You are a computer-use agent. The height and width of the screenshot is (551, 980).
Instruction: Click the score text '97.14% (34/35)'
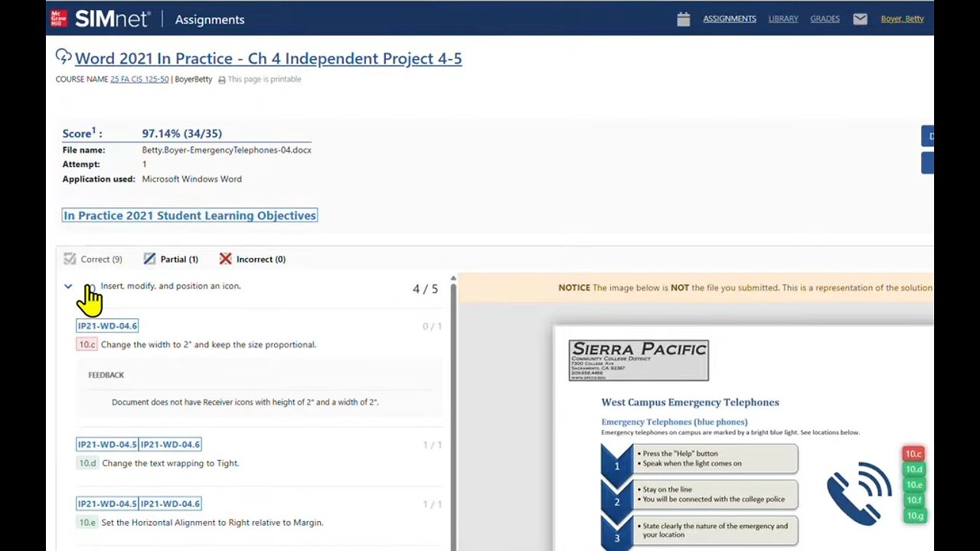[x=182, y=133]
